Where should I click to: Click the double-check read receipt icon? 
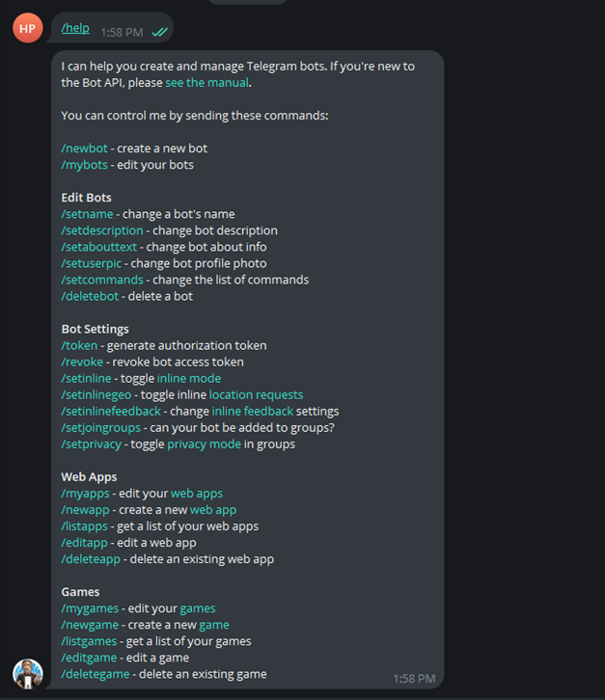pos(160,32)
